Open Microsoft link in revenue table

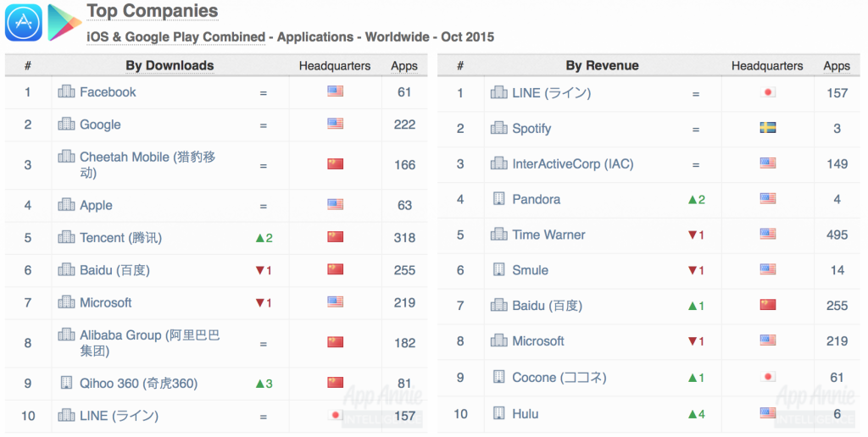pyautogui.click(x=538, y=340)
